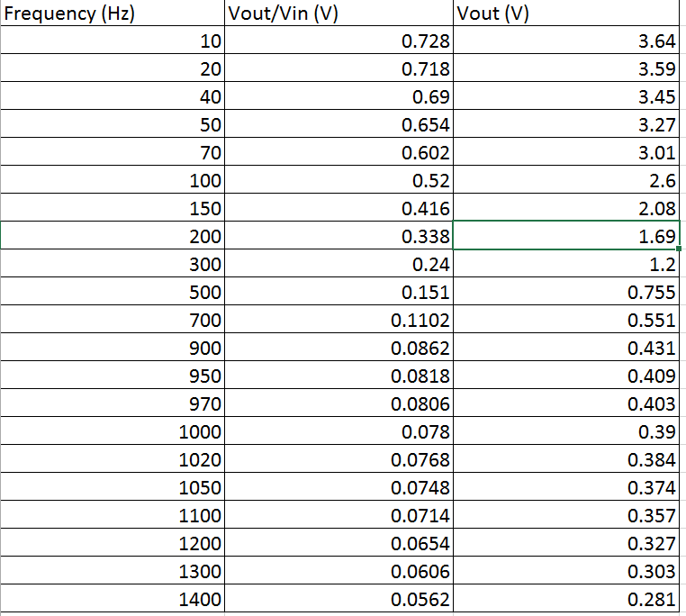Select the Vout cell showing 1.2
686x616 pixels.
pos(566,264)
